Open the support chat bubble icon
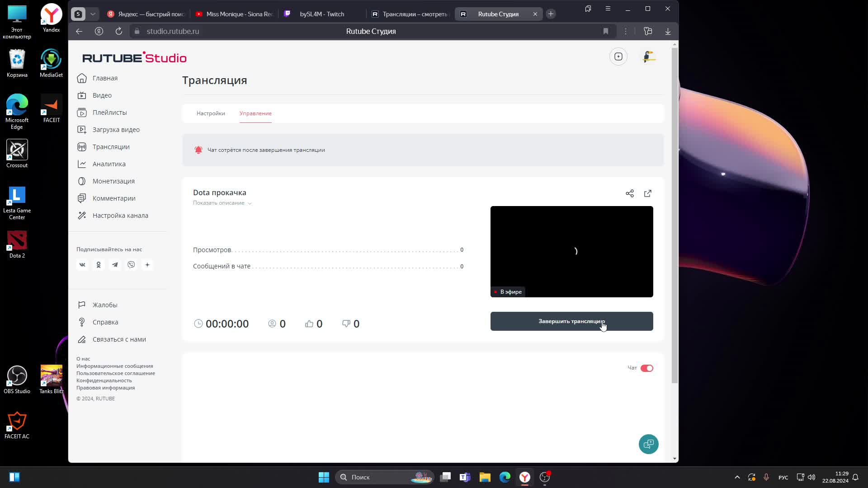The width and height of the screenshot is (868, 488). point(648,444)
